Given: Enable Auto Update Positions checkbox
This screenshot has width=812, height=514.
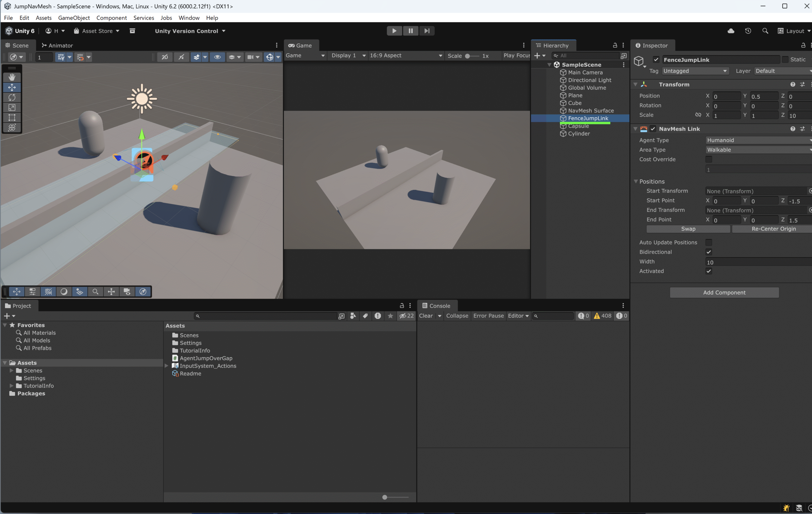Looking at the screenshot, I should [709, 242].
